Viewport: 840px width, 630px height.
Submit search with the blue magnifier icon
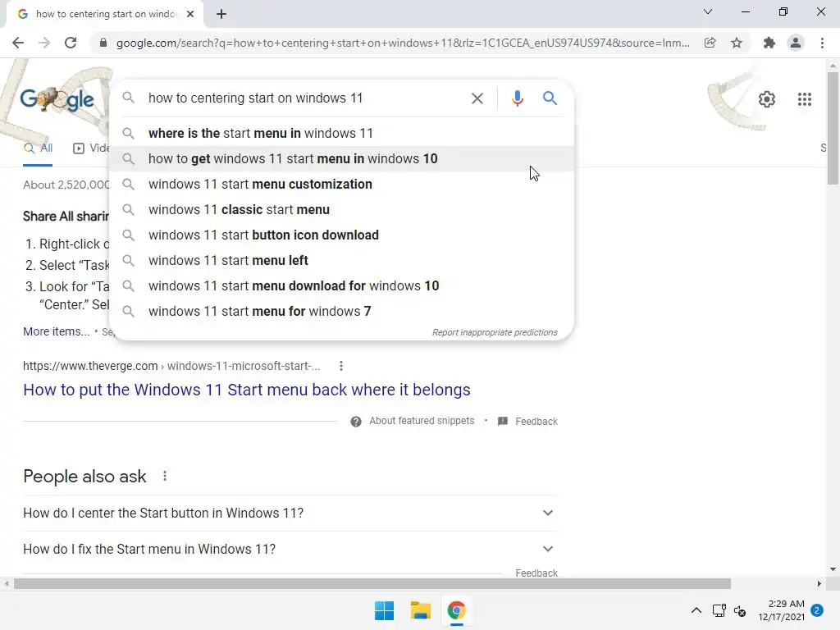point(550,98)
